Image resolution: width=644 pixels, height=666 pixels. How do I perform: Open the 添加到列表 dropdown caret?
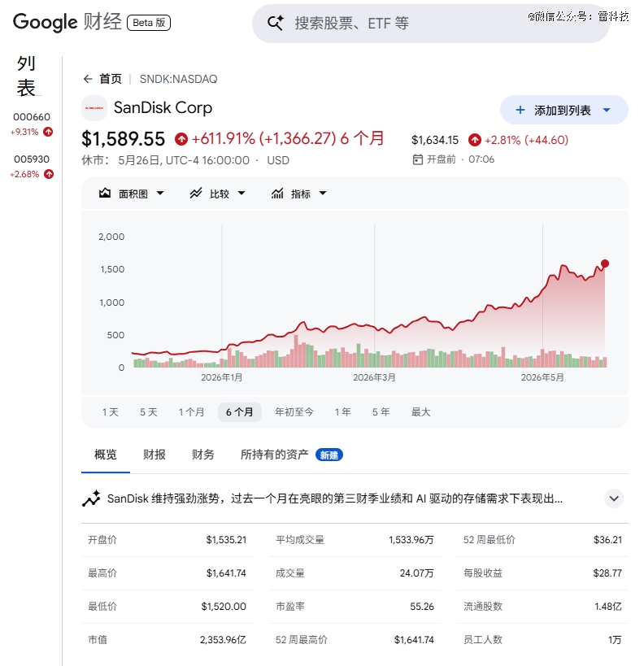click(x=607, y=110)
